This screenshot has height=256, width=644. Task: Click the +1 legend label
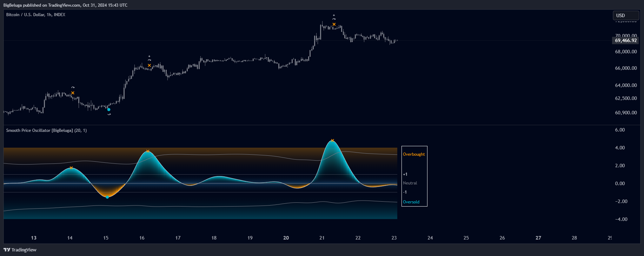click(405, 174)
